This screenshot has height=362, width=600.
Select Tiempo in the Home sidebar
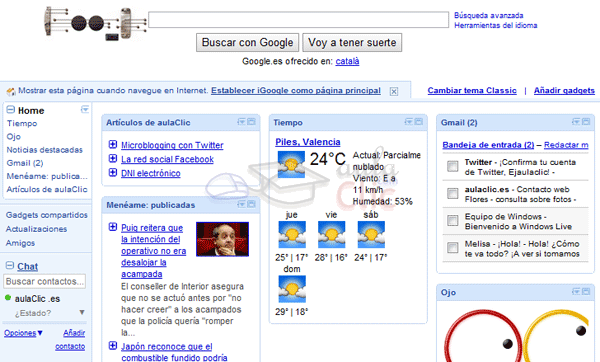point(22,124)
